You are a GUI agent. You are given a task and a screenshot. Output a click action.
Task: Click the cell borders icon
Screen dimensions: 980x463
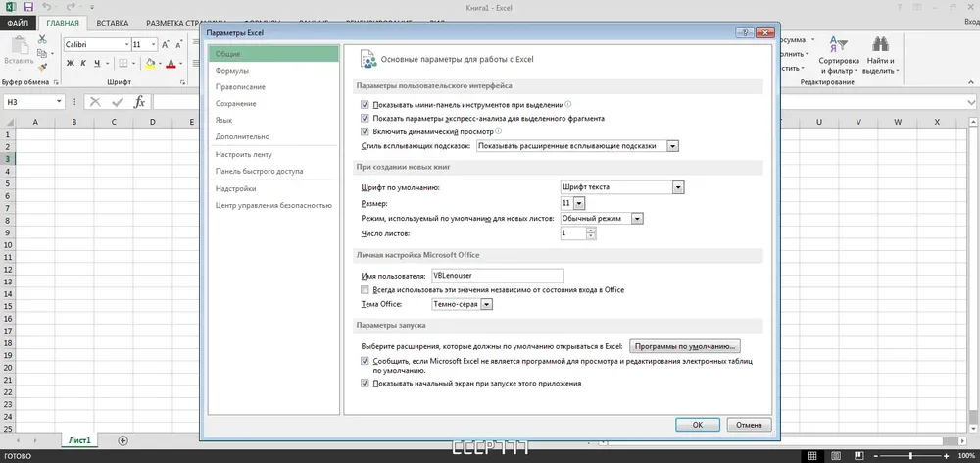123,63
